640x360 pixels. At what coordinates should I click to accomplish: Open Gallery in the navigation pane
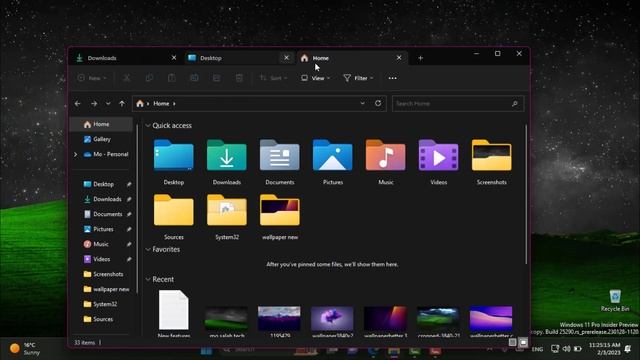point(101,139)
